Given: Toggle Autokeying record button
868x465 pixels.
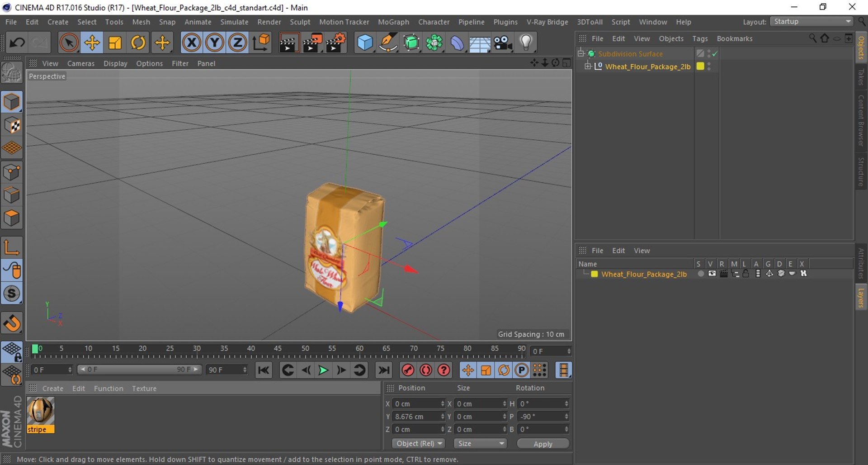Looking at the screenshot, I should tap(426, 370).
